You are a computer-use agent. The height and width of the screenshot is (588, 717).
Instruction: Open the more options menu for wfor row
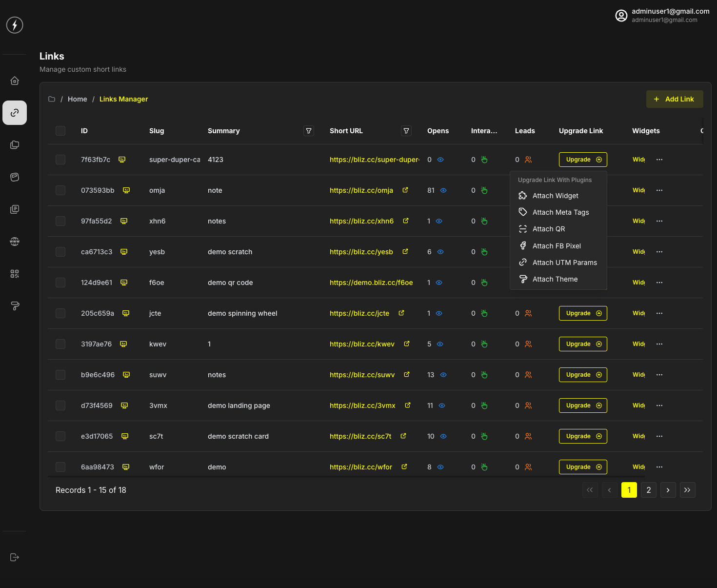(x=659, y=467)
